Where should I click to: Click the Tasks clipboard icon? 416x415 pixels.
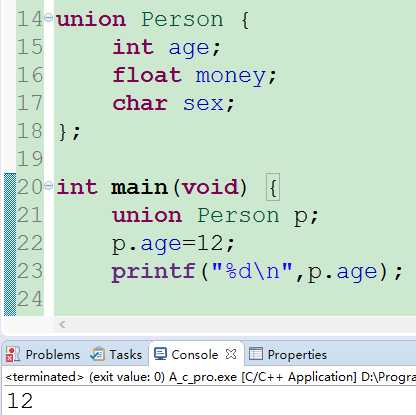coord(97,354)
